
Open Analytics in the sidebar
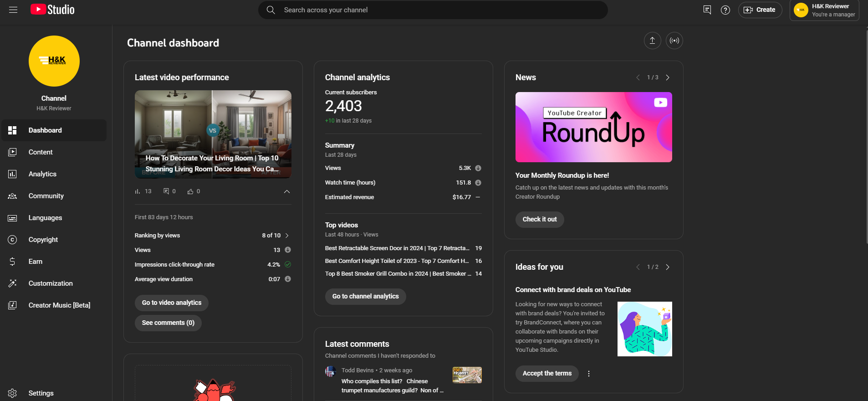(x=54, y=174)
